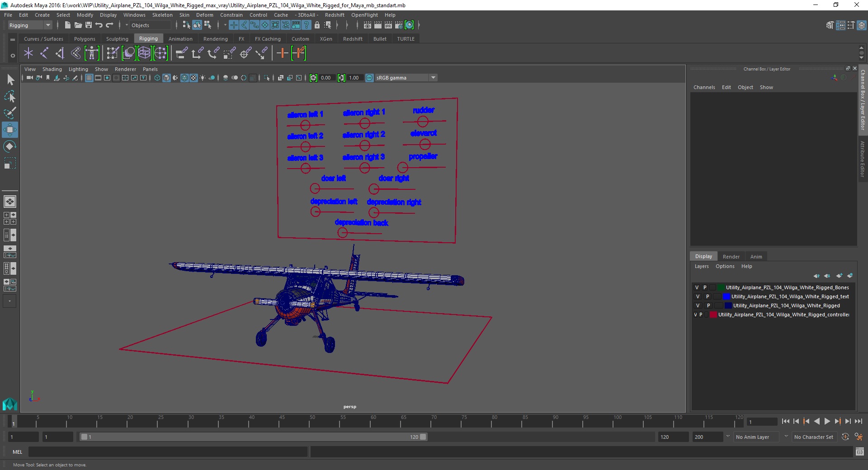Toggle visibility of Rigged_text layer
This screenshot has height=470, width=868.
pyautogui.click(x=698, y=296)
